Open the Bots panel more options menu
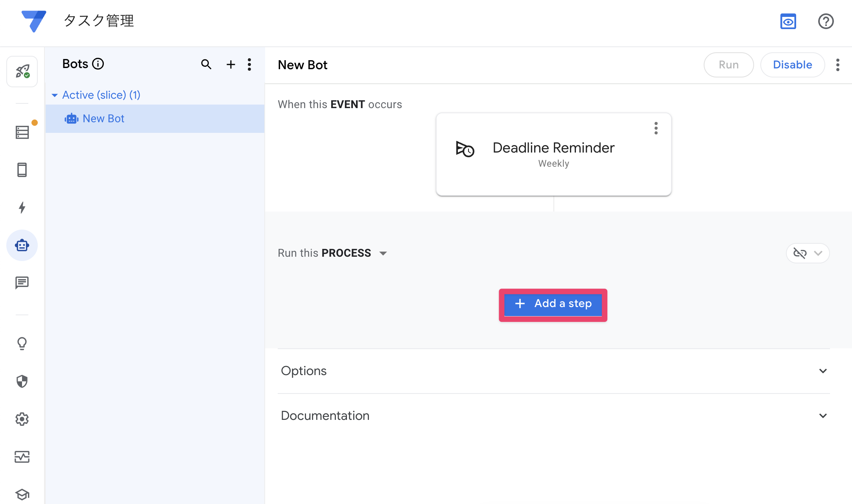This screenshot has width=852, height=504. coord(249,64)
